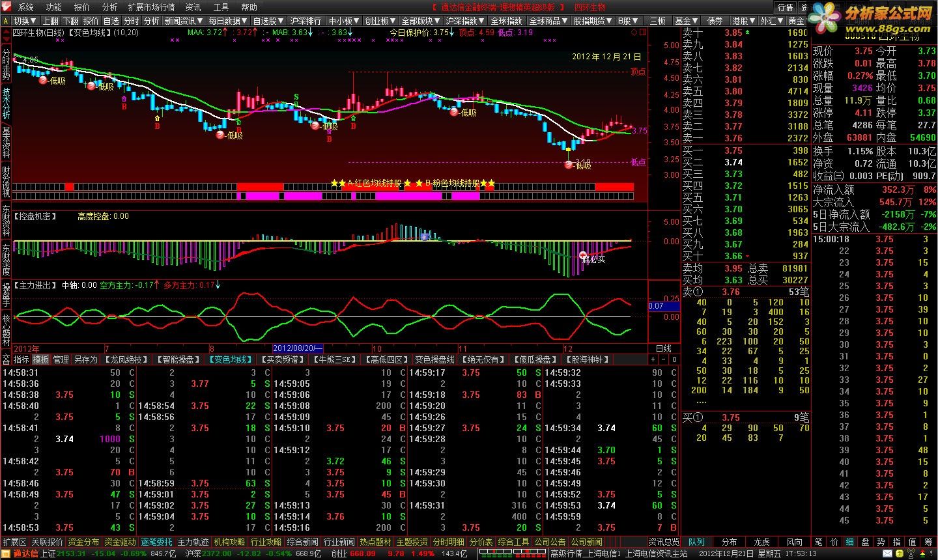
Task: Open the 分析 menu
Action: pyautogui.click(x=110, y=7)
